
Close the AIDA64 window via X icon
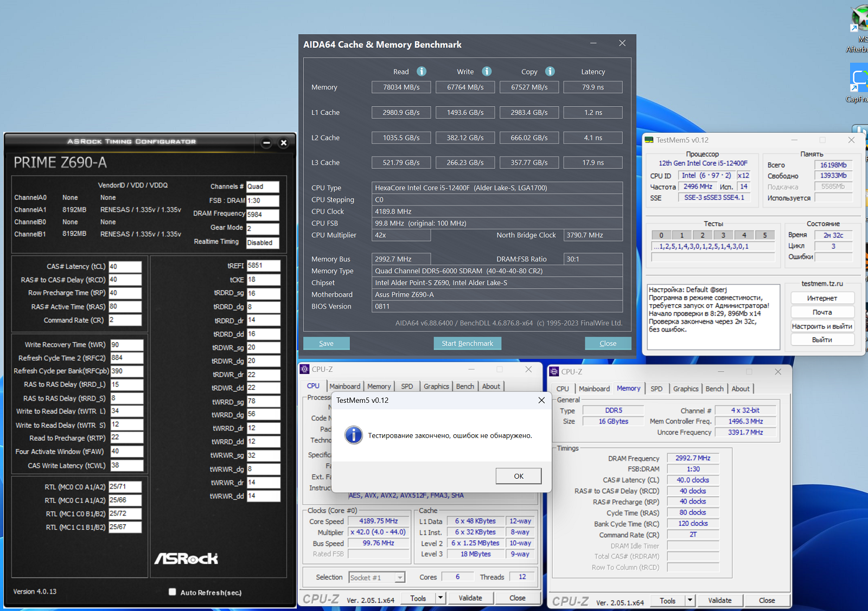tap(622, 43)
